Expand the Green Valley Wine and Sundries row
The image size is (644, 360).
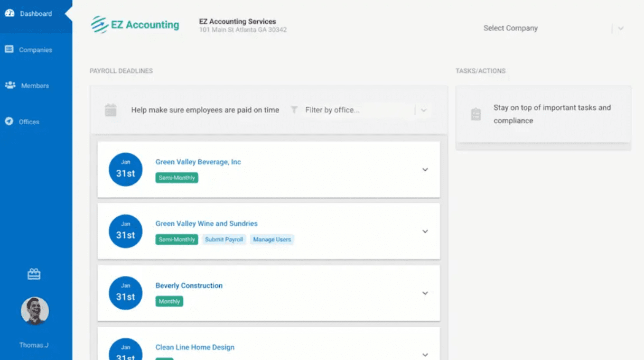(425, 232)
